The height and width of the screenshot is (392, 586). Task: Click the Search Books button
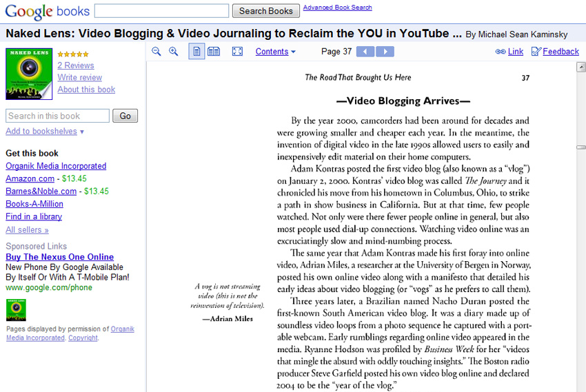click(266, 11)
